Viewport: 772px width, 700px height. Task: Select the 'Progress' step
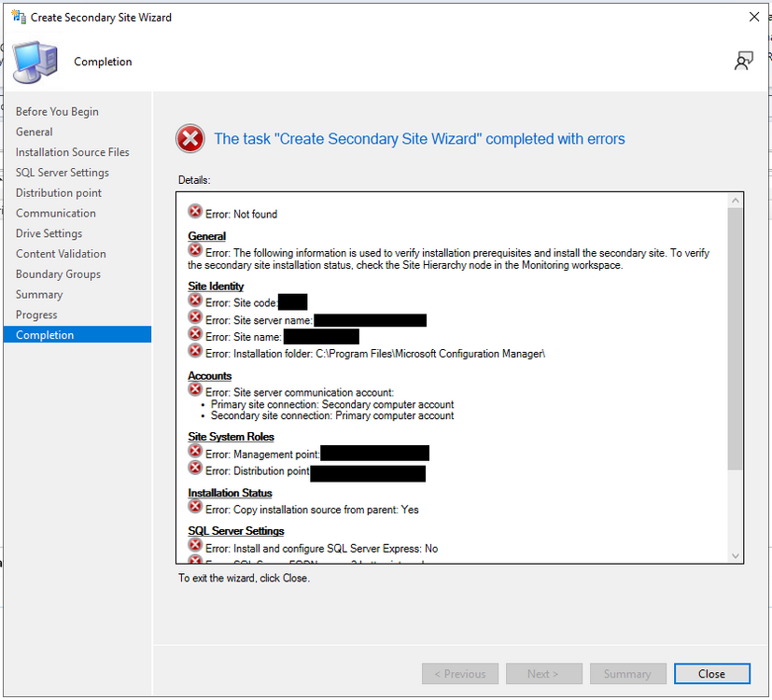click(36, 315)
